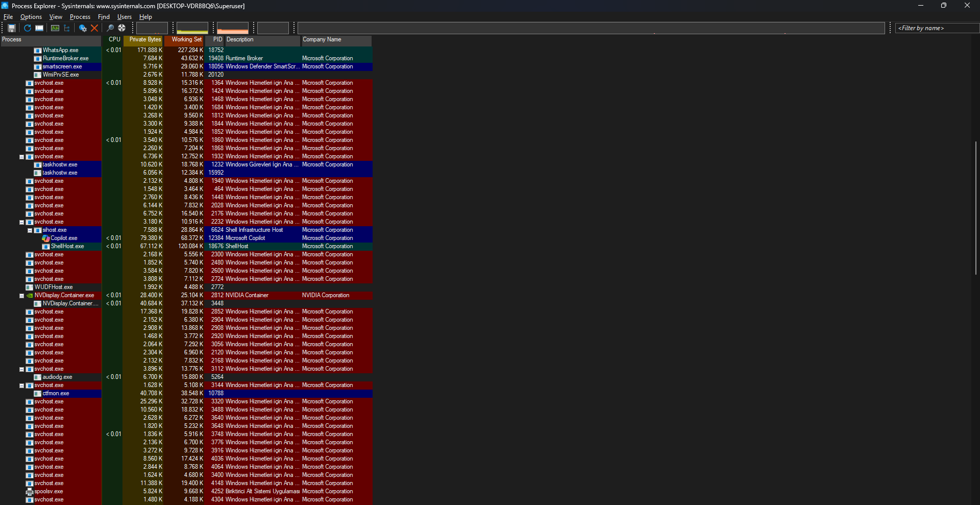Click the icon of svchost.exe PID 4304
Screen dimensions: 980x505
click(x=30, y=500)
